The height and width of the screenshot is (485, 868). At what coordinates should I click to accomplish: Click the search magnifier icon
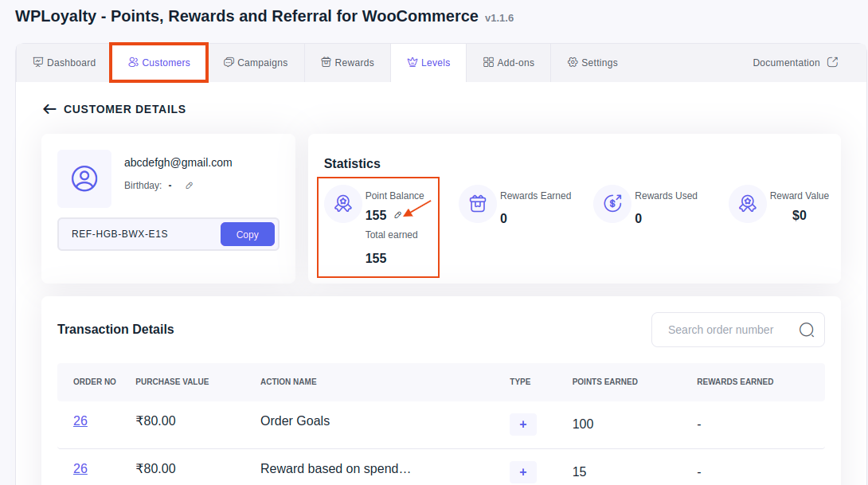tap(807, 330)
